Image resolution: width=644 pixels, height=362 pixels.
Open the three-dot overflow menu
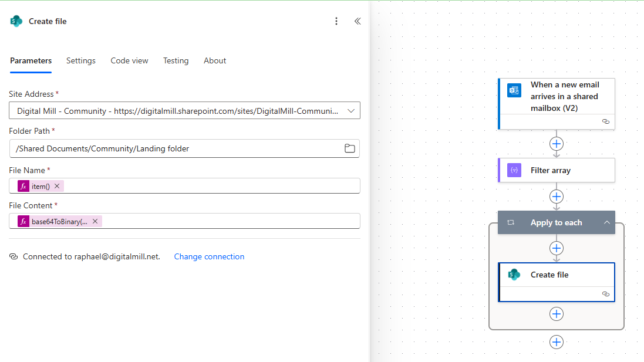336,21
